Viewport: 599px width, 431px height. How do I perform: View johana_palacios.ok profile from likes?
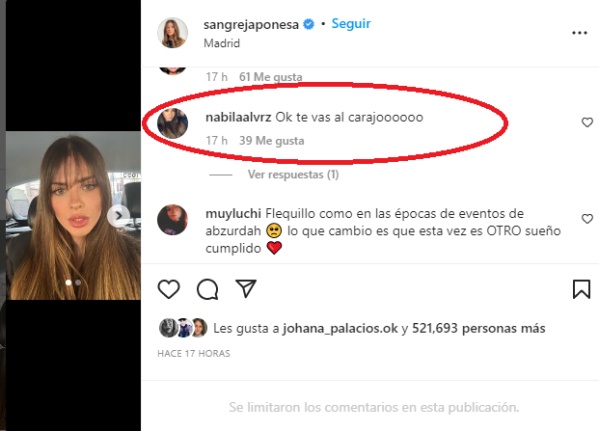340,329
